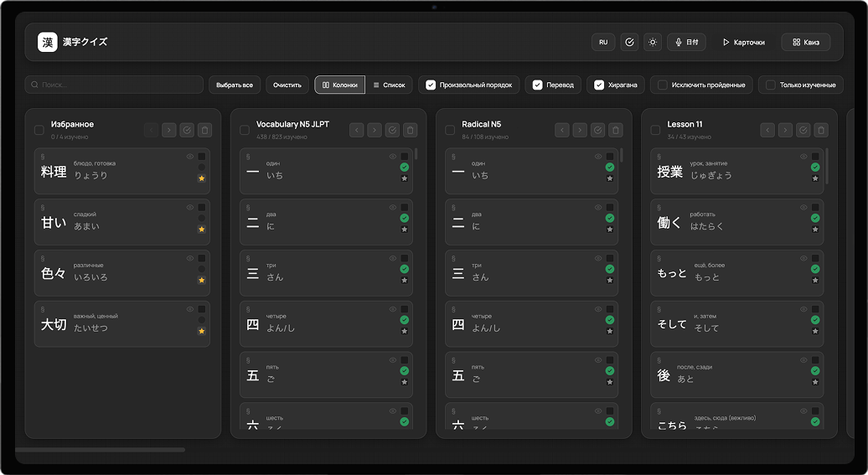Toggle the sun theme icon in header
Screen dimensions: 868x475
click(653, 42)
